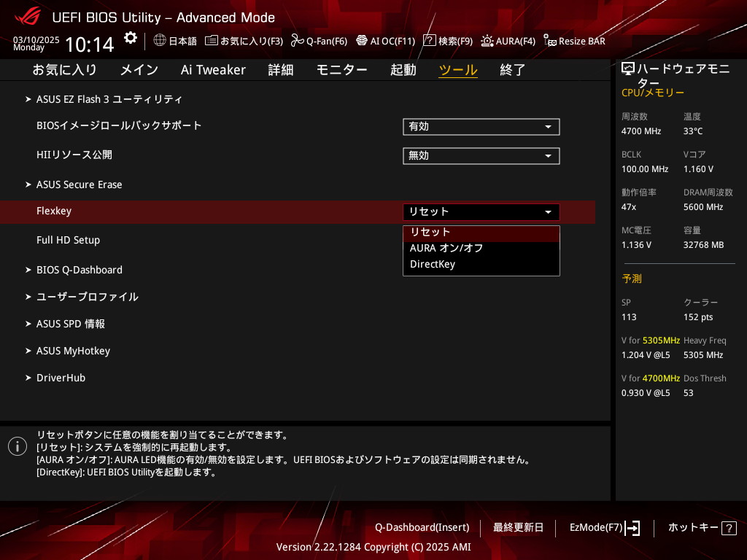Viewport: 747px width, 560px height.
Task: Click the 32768 MB capacity value
Action: pos(704,245)
